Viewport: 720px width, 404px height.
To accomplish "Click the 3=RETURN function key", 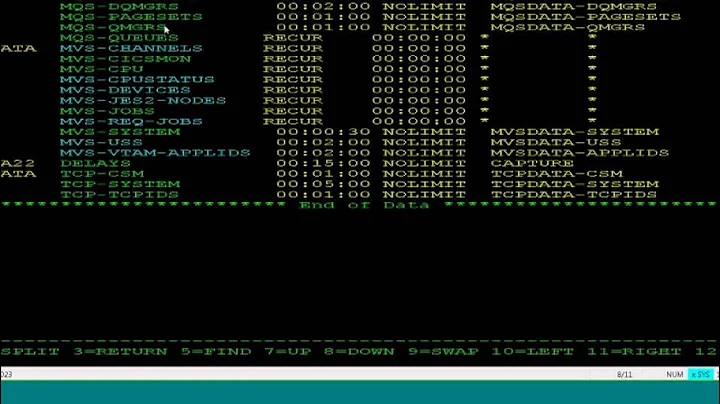I will coord(120,352).
